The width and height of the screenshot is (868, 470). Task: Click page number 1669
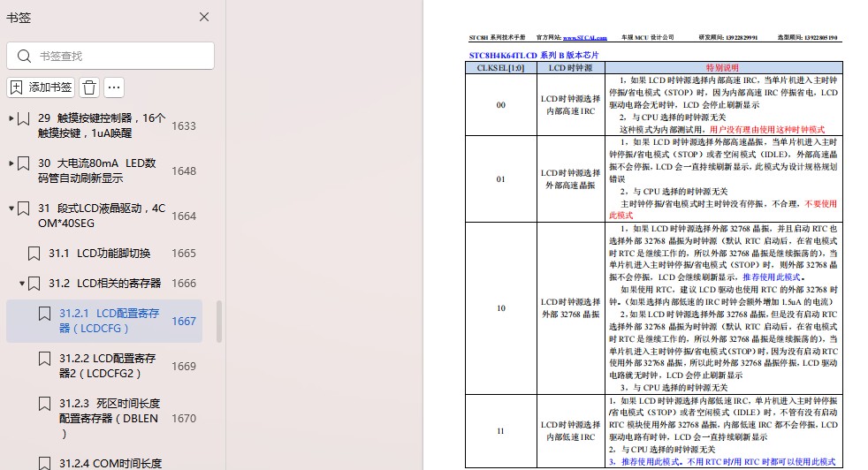[x=184, y=367]
